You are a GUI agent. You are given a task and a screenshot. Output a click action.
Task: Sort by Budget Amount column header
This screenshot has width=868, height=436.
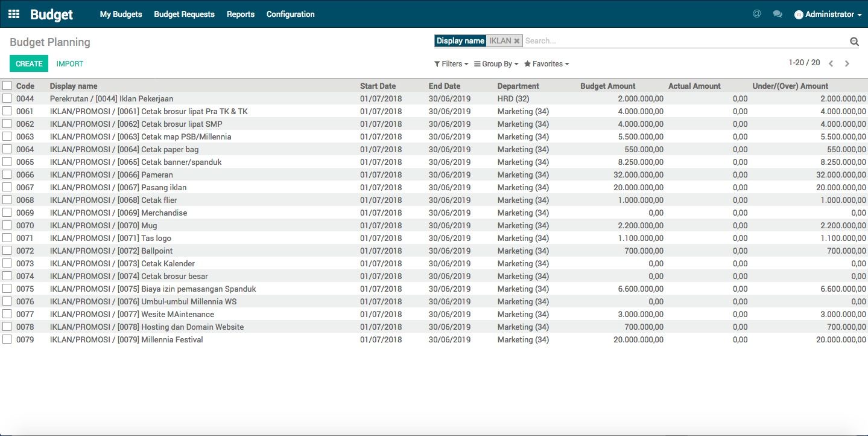(x=608, y=86)
